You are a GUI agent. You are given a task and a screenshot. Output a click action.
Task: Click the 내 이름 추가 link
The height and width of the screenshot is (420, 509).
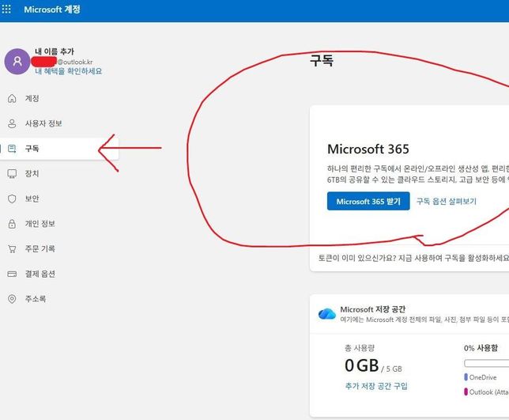(x=55, y=51)
